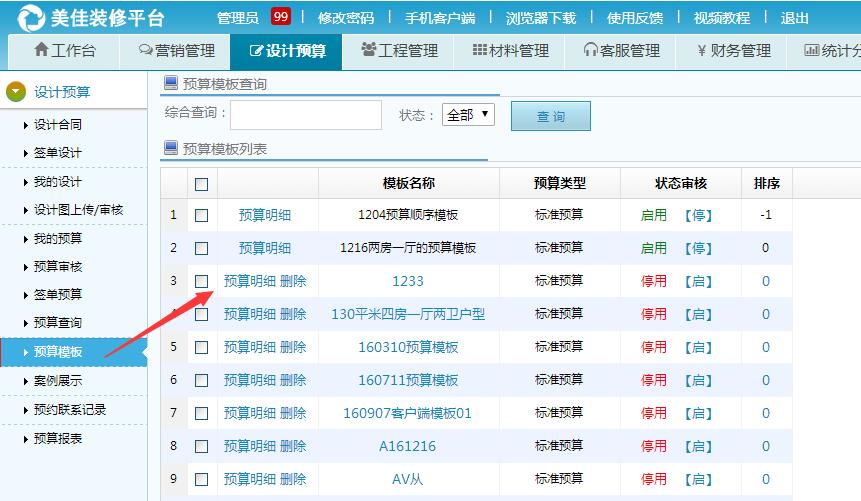Open the 工程管理 tab
Screen dimensions: 861x501
point(399,51)
